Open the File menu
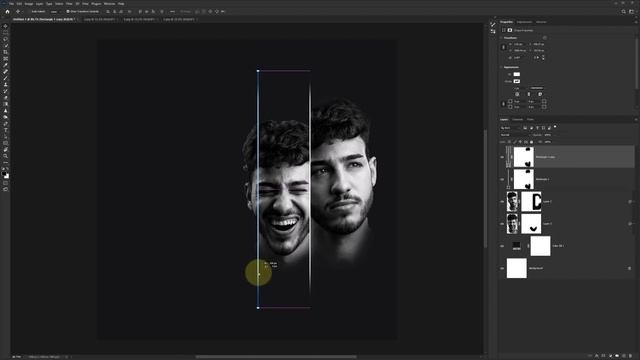Viewport: 640px width, 360px height. coord(11,4)
